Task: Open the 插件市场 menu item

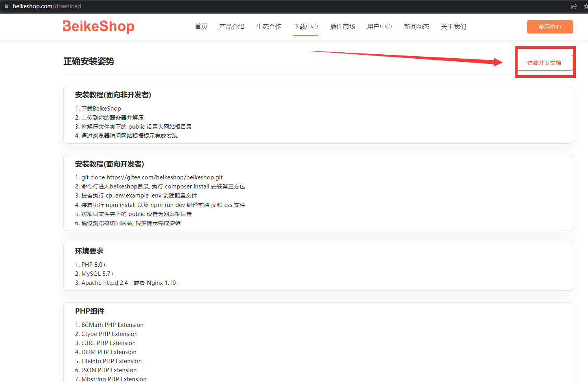Action: [x=343, y=26]
